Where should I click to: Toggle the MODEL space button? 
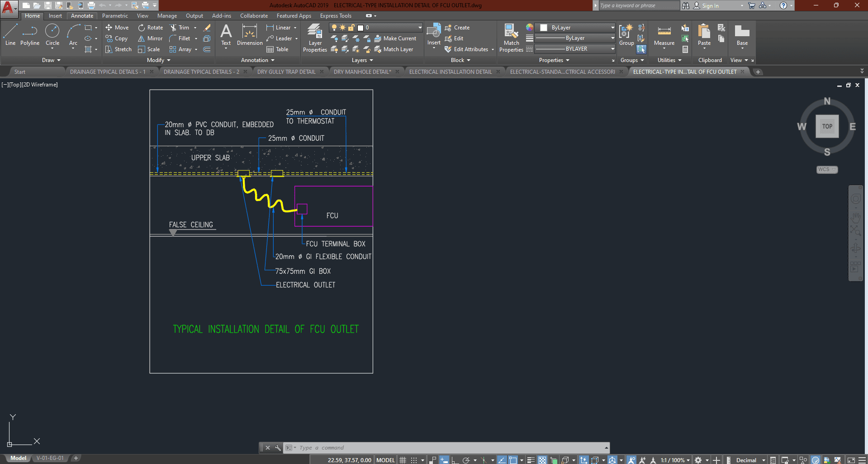click(x=385, y=460)
